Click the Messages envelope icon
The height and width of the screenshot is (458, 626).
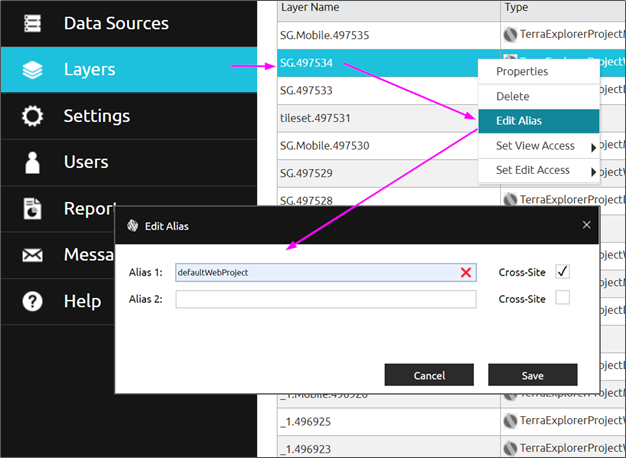click(x=32, y=255)
